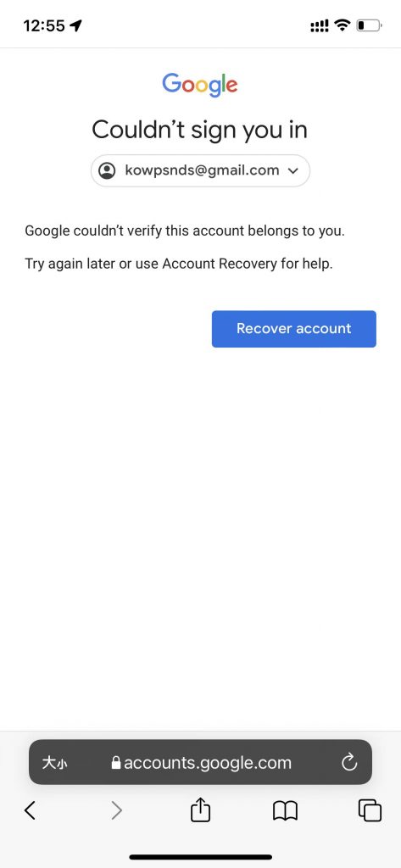Tap the Safari forward arrow
This screenshot has height=868, width=401.
point(116,811)
